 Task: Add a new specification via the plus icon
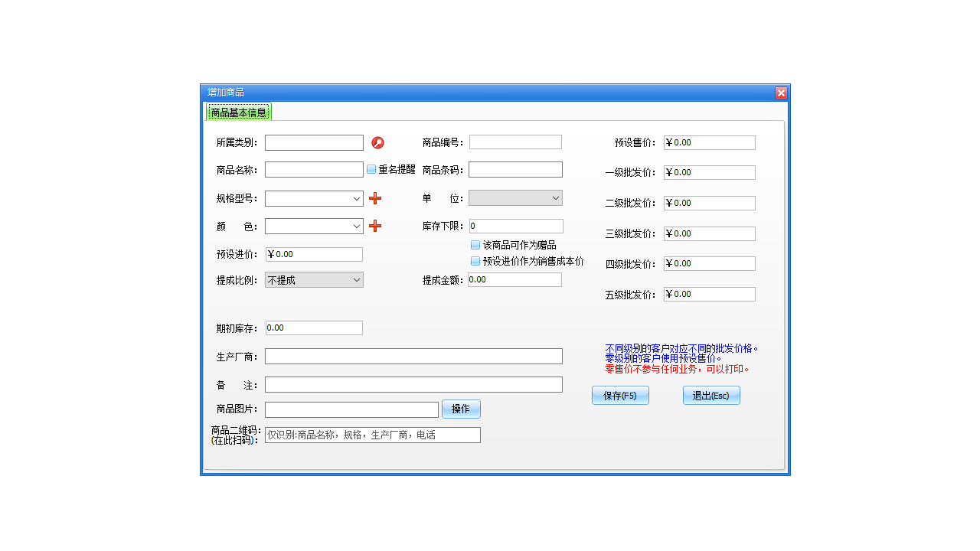click(374, 197)
